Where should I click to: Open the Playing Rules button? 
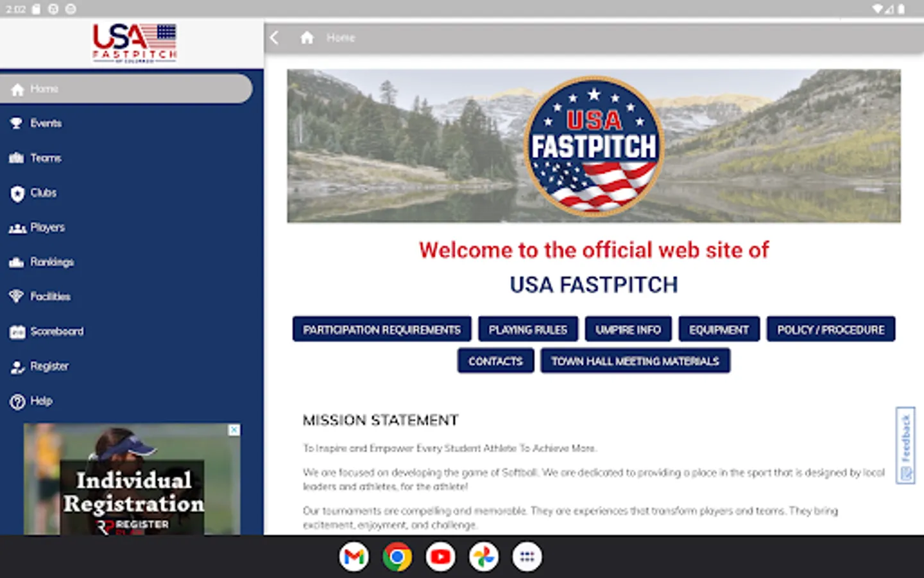[x=528, y=329]
